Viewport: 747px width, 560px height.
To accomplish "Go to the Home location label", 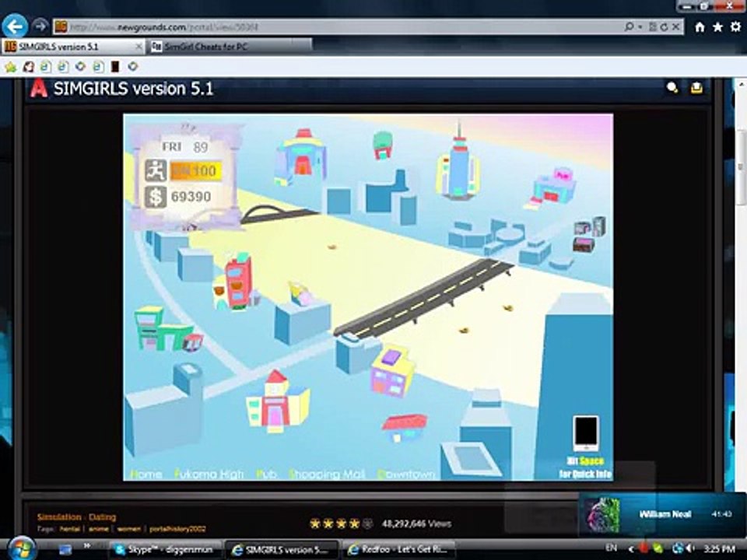I will click(x=146, y=474).
